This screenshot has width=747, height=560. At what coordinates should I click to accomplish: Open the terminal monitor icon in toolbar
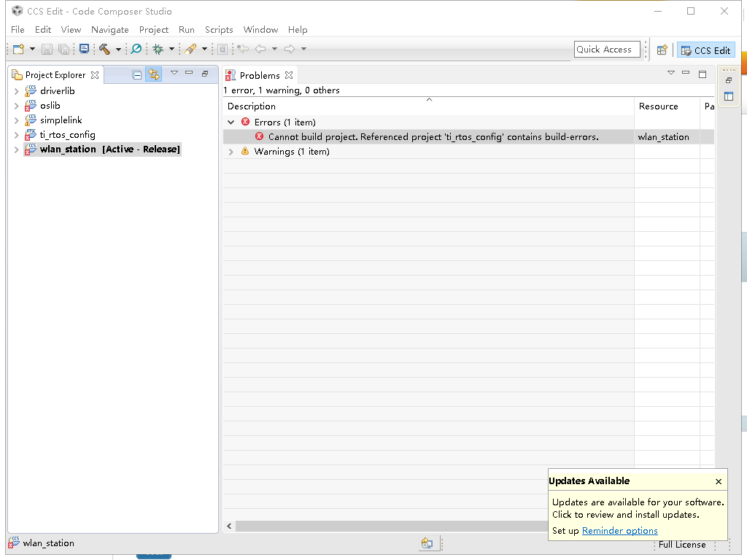click(85, 49)
